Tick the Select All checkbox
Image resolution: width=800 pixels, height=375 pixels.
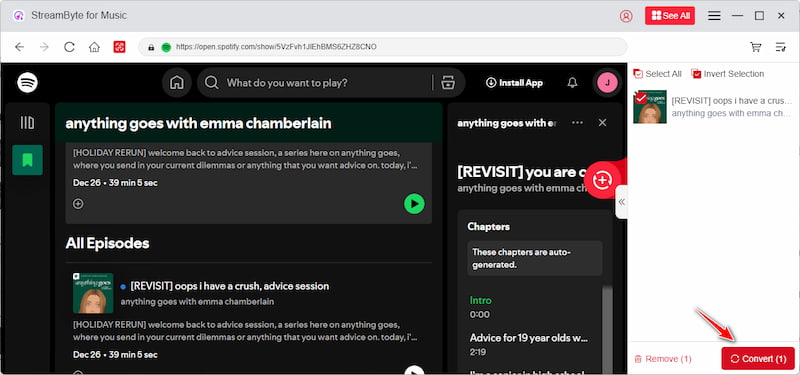[x=638, y=74]
